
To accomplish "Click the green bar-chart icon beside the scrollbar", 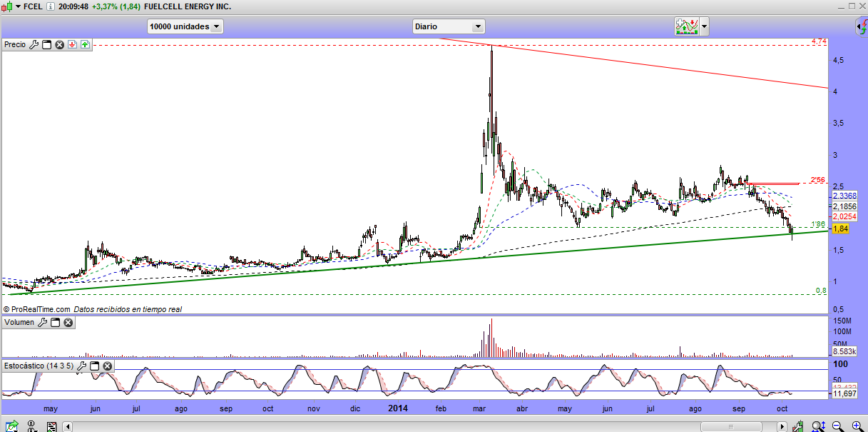I will click(798, 426).
